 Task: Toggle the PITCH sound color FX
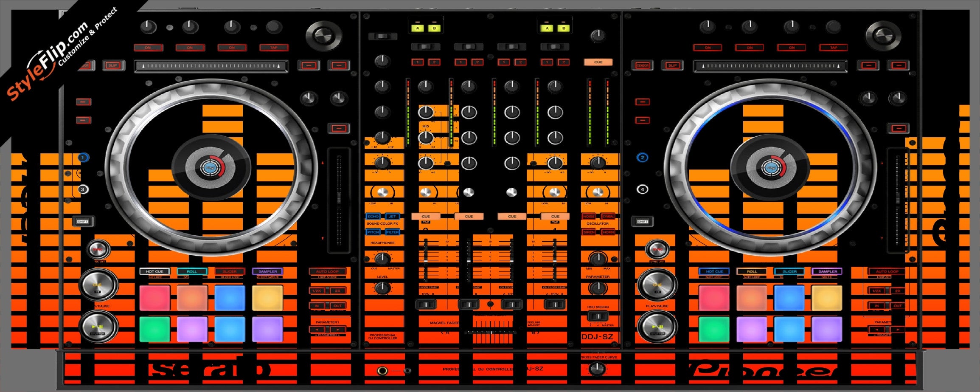373,232
